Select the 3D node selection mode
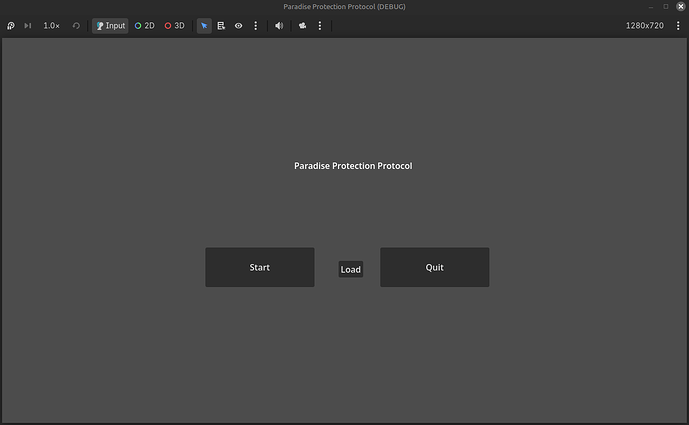This screenshot has height=425, width=689. coord(174,26)
